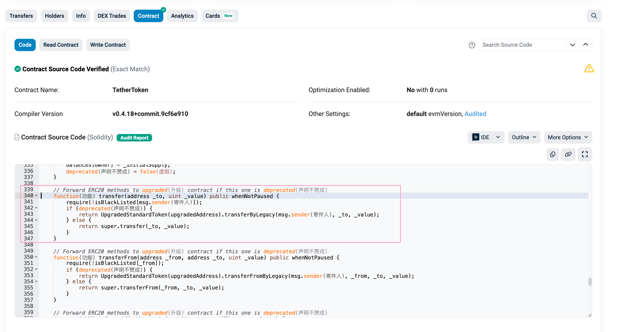Go to previous search match arrow
This screenshot has width=644, height=332.
(585, 45)
